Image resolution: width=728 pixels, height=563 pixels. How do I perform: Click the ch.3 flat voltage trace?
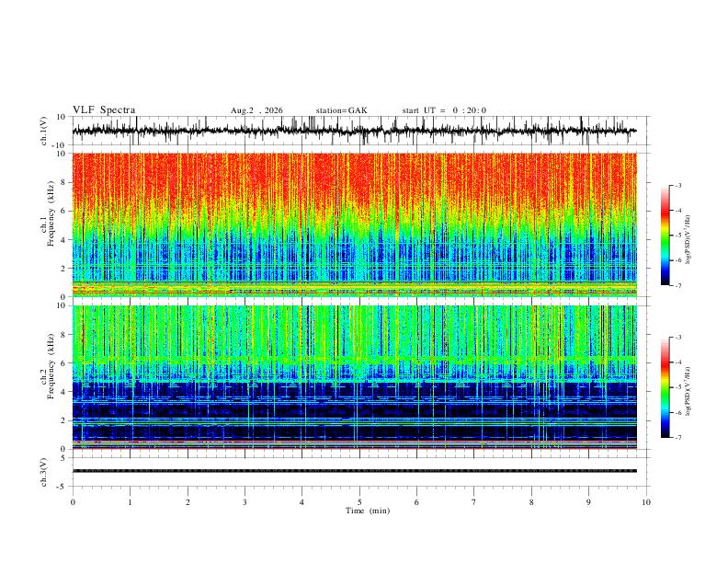tap(354, 471)
